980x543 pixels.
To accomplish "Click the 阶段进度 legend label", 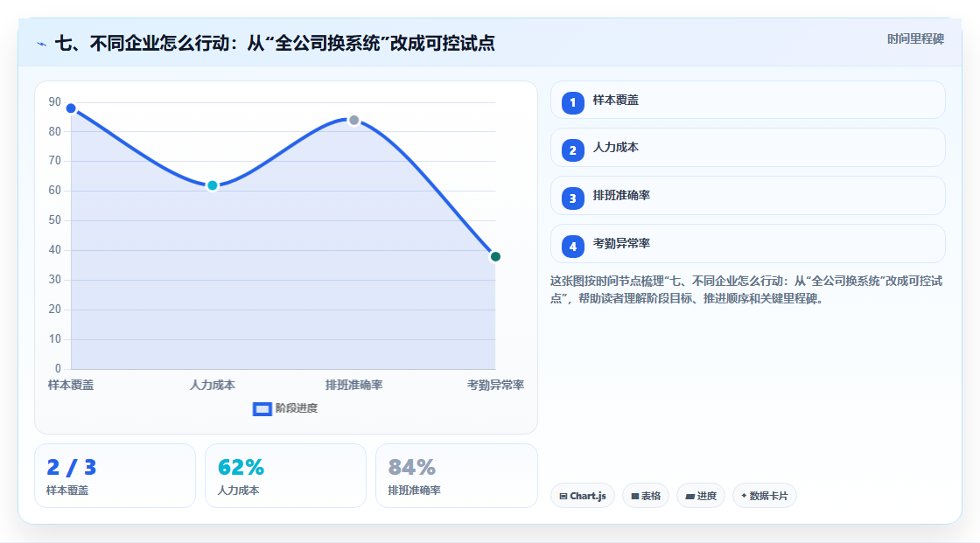I will [x=297, y=408].
